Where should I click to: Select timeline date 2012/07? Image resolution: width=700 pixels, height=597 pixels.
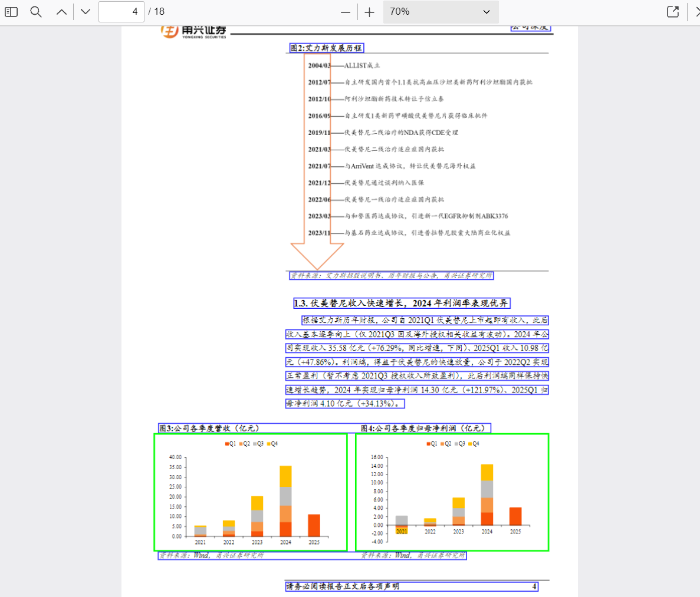click(319, 82)
